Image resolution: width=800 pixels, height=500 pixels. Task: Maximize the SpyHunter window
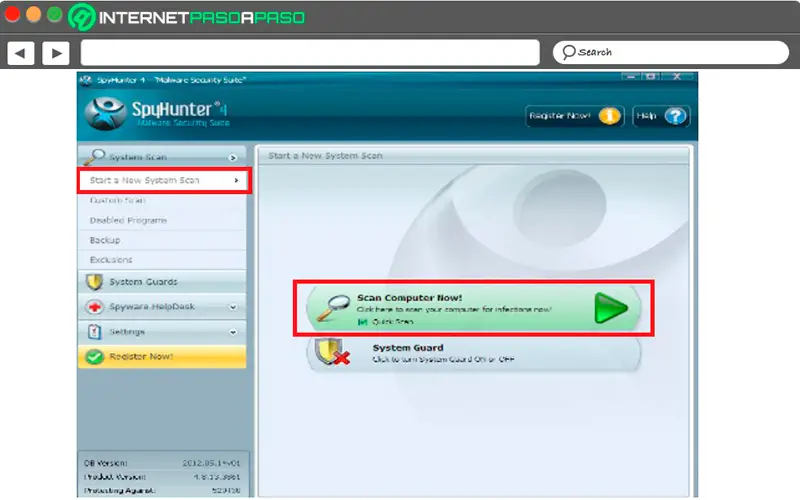click(651, 77)
